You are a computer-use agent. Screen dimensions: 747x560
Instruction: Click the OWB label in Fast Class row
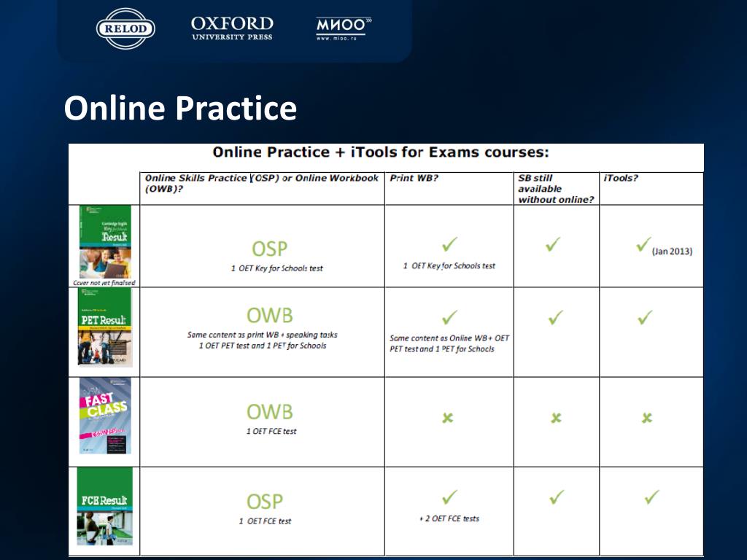point(270,412)
